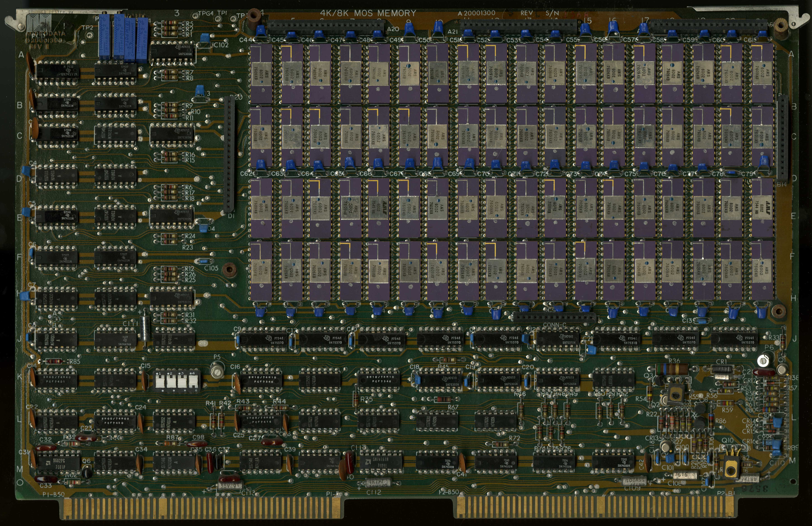This screenshot has height=526, width=812.
Task: Click the SN74161N chip in row M
Action: coord(381,462)
